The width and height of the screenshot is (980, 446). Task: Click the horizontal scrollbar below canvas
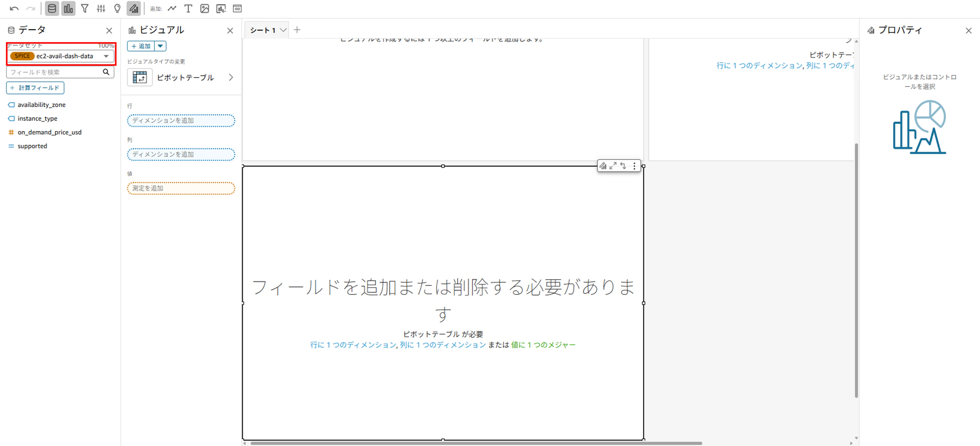tap(476, 443)
